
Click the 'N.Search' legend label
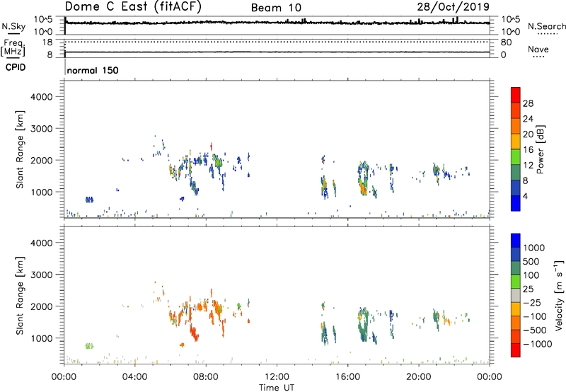(x=546, y=26)
